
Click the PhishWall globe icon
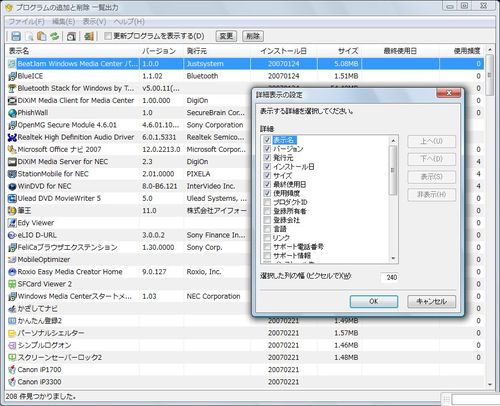tap(12, 113)
